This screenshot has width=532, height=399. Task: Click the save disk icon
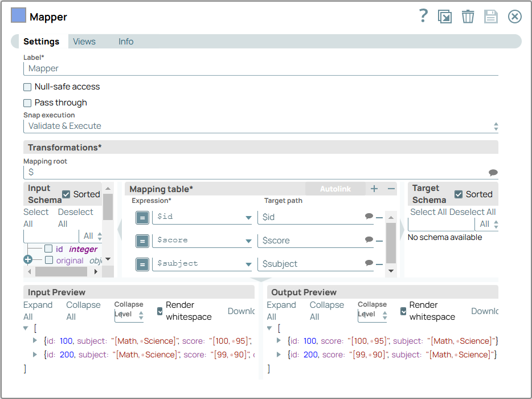[491, 17]
